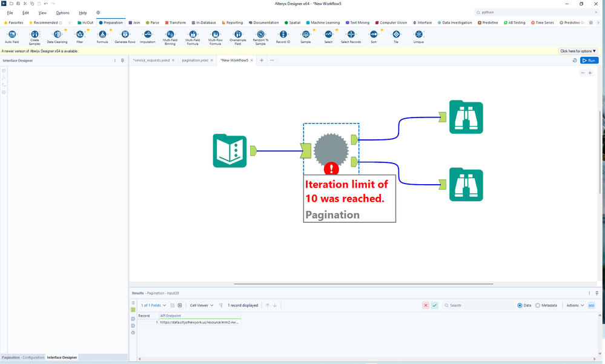Zoom in the canvas with plus button

[x=590, y=73]
